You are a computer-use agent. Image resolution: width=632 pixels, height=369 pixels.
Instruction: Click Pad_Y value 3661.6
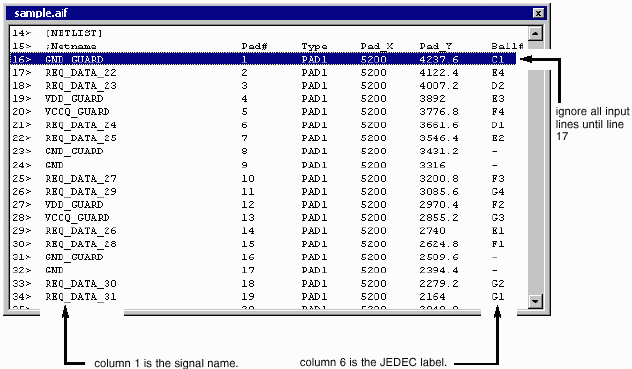point(439,125)
